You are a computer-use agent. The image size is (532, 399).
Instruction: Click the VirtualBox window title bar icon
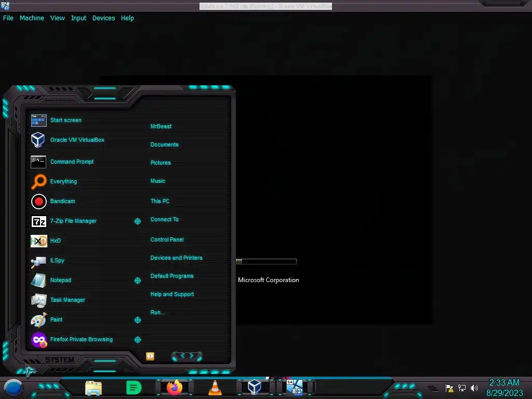5,5
